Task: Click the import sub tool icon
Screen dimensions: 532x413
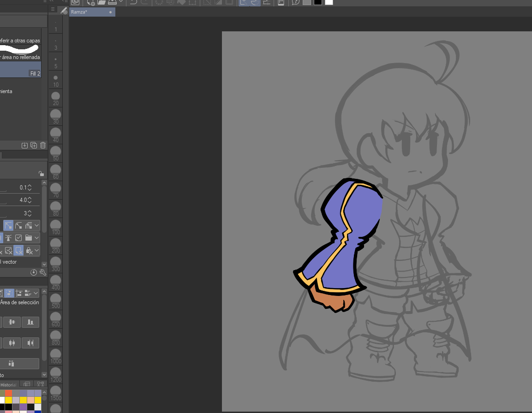Action: (24, 145)
